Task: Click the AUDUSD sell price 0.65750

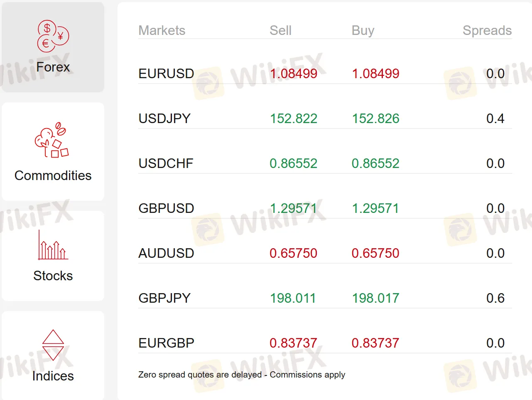Action: tap(293, 253)
